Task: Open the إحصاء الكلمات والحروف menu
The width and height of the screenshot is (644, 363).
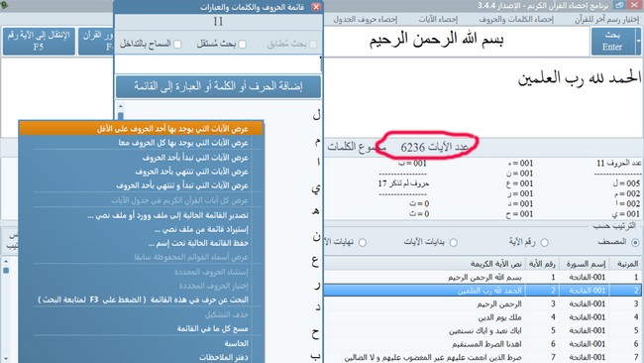Action: pos(516,19)
